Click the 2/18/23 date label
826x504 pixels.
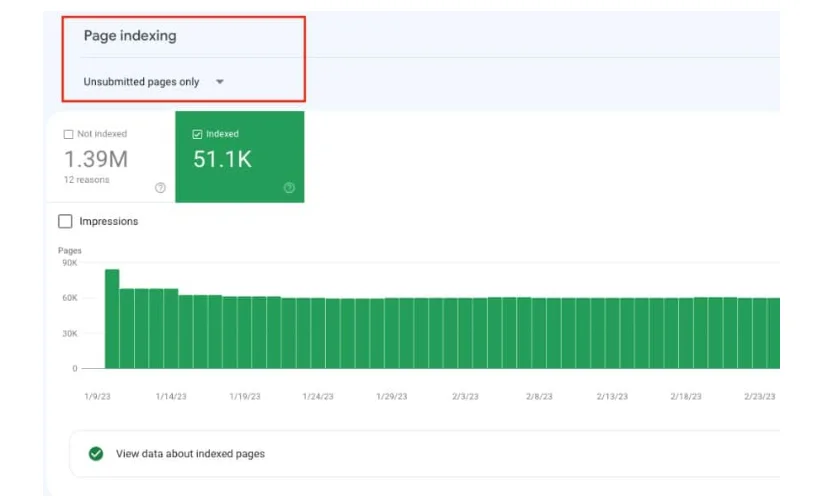[686, 396]
